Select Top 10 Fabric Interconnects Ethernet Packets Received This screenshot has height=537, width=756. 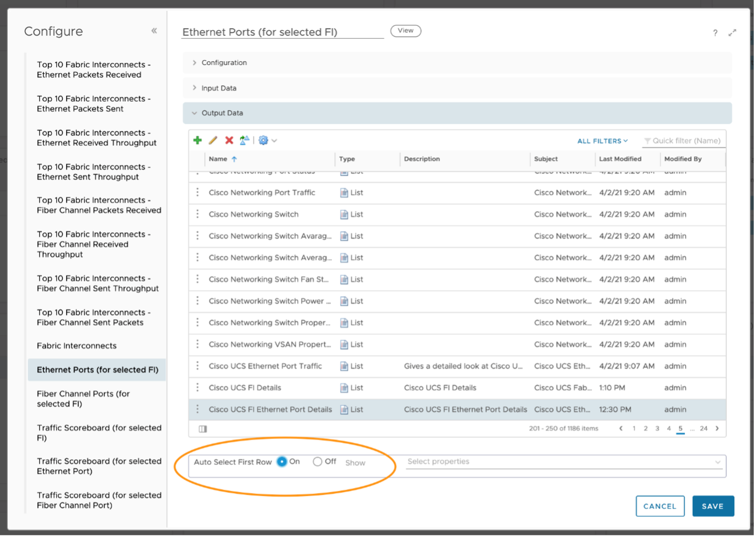tap(94, 69)
